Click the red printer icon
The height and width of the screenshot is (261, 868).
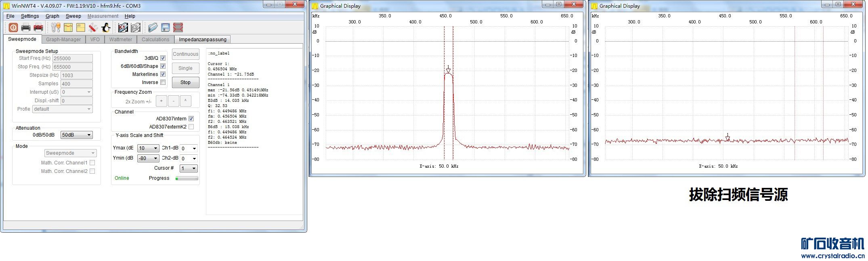(38, 27)
